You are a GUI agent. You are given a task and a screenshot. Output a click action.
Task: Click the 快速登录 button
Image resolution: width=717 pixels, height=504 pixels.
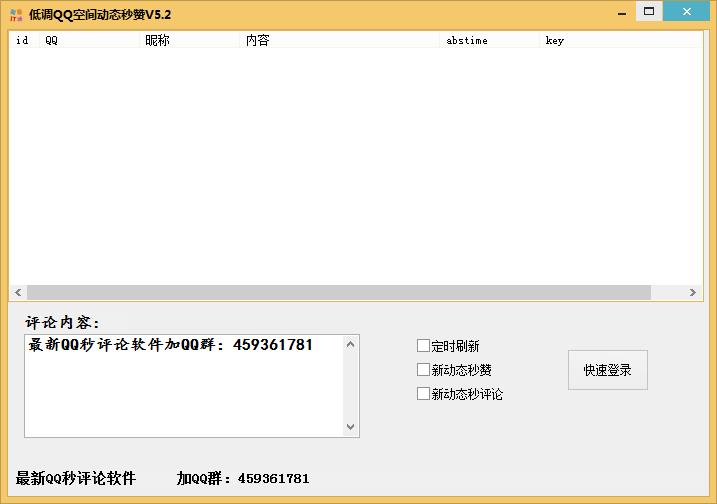[x=608, y=370]
